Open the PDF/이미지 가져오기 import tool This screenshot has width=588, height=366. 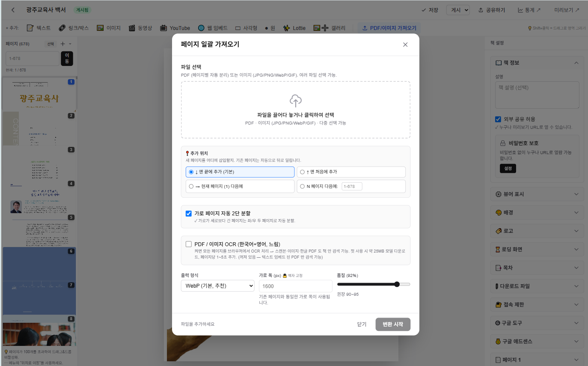click(x=389, y=28)
